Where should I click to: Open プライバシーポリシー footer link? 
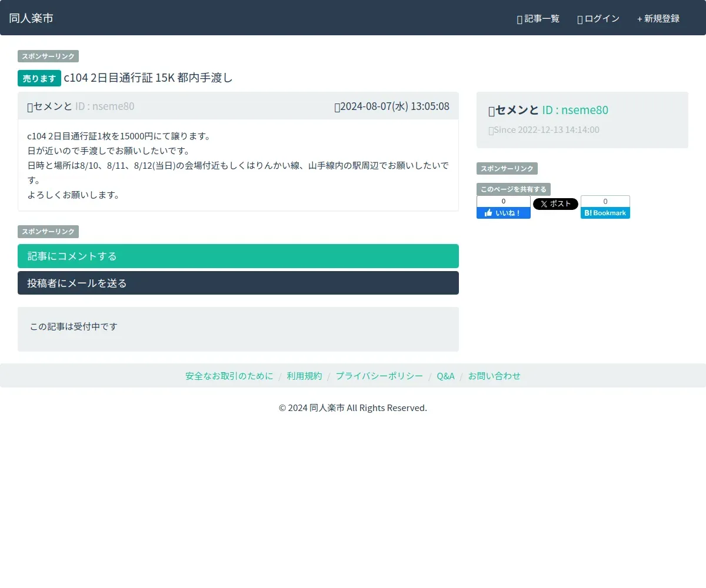379,376
